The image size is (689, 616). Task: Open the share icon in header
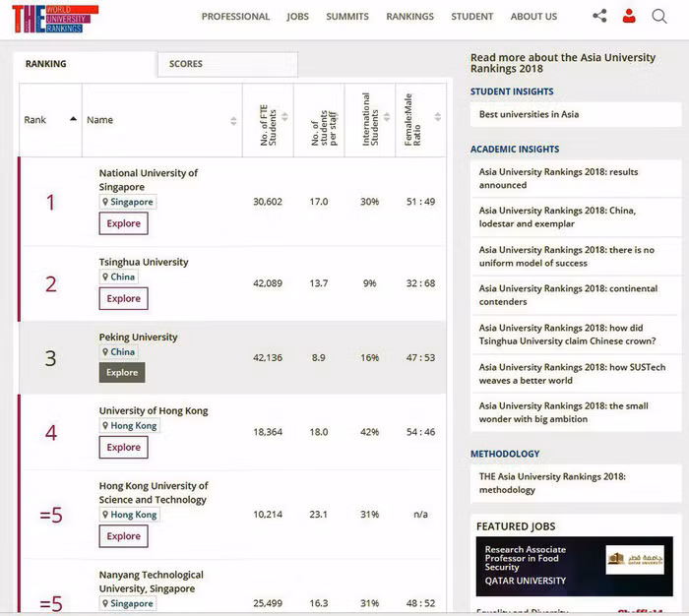599,16
